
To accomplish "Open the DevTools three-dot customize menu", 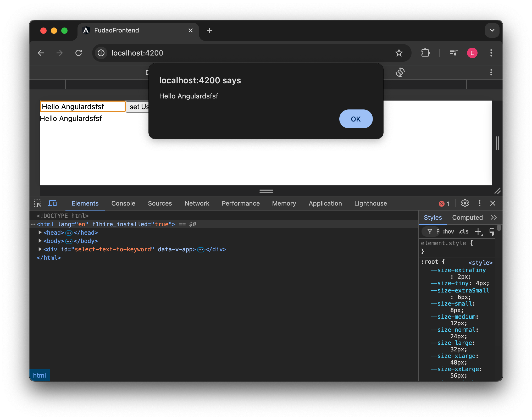I will (x=480, y=203).
